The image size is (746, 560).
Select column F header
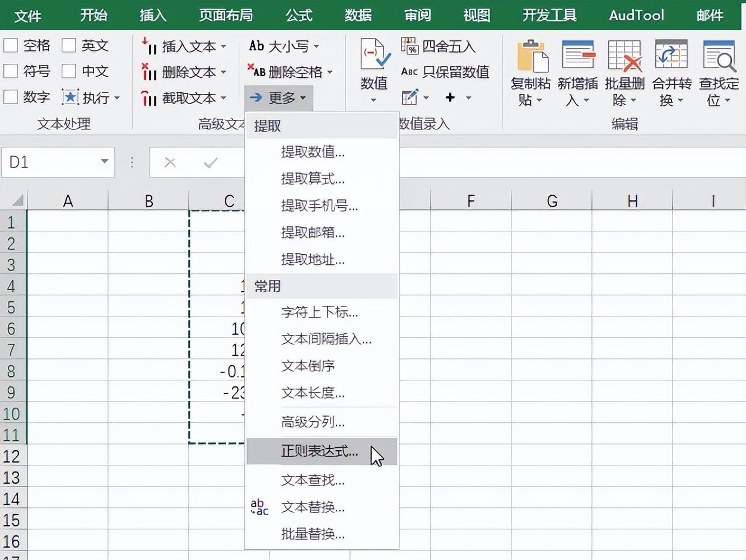[471, 200]
